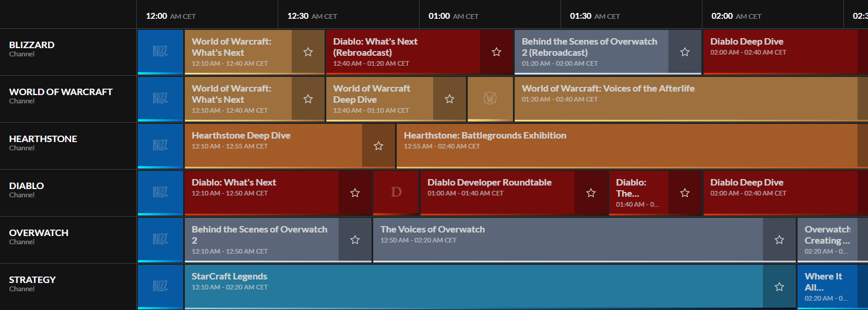This screenshot has width=868, height=310.
Task: Click the Diablo D emblem tile
Action: pyautogui.click(x=396, y=193)
